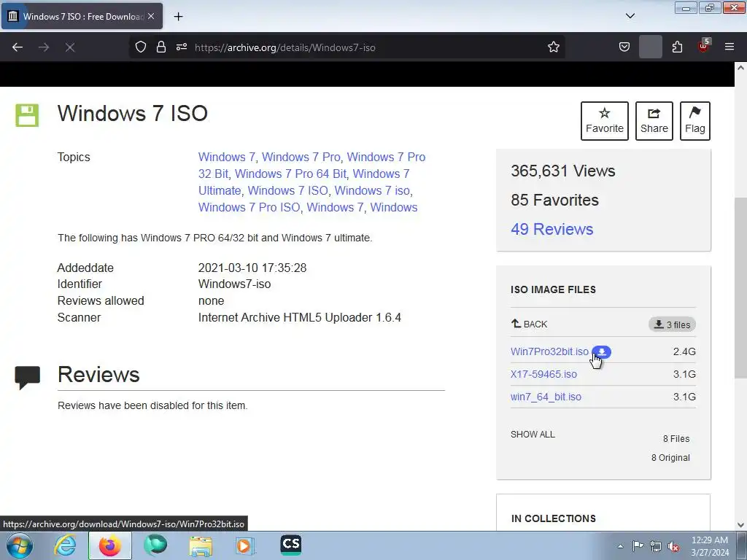The image size is (747, 560).
Task: Open the 8 Original count link
Action: click(x=670, y=458)
